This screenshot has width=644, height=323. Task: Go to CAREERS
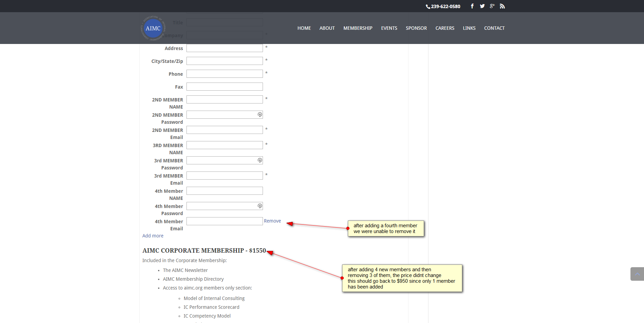(x=445, y=28)
